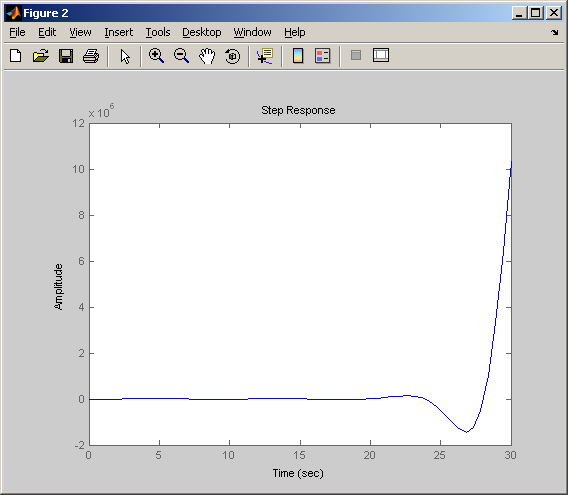Click the blue curve at its minimum dip
568x495 pixels.
tap(467, 432)
